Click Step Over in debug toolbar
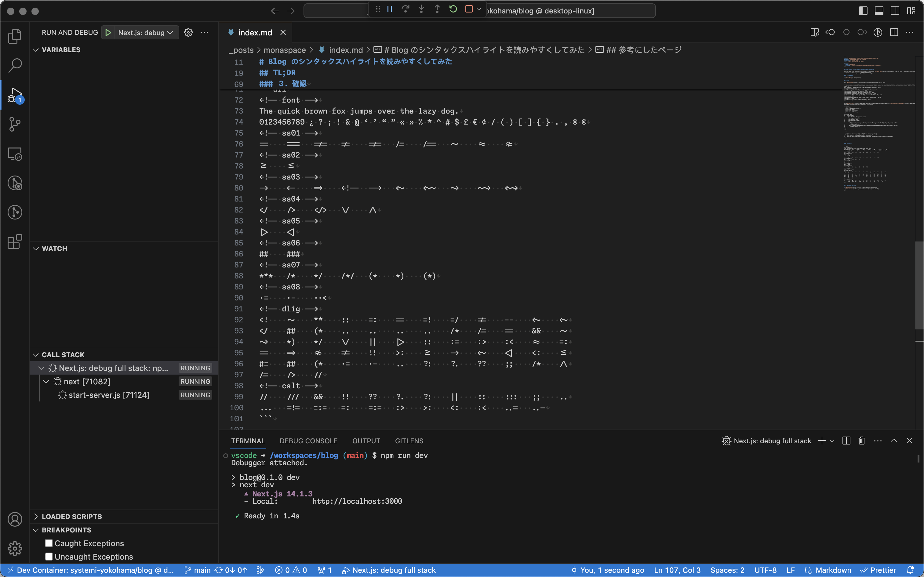 coord(405,9)
